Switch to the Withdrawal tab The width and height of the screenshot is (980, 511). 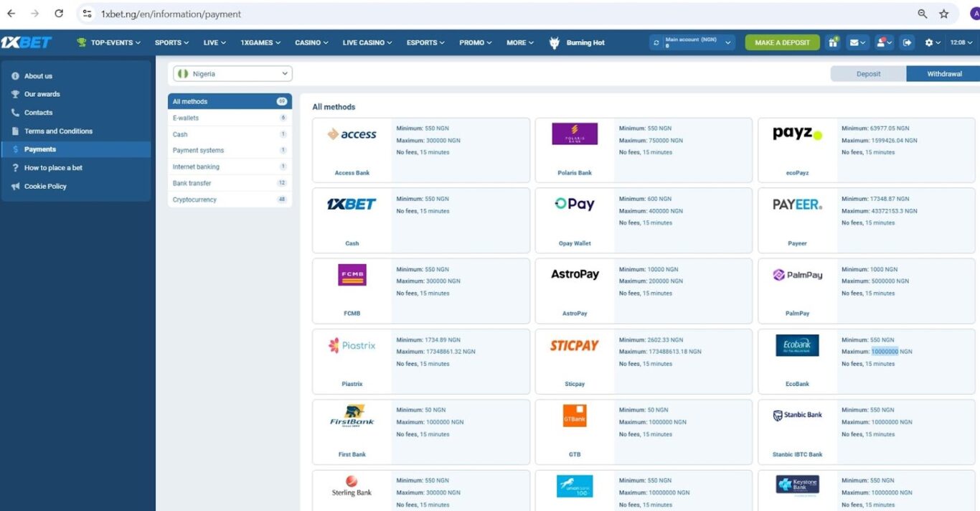(x=943, y=74)
